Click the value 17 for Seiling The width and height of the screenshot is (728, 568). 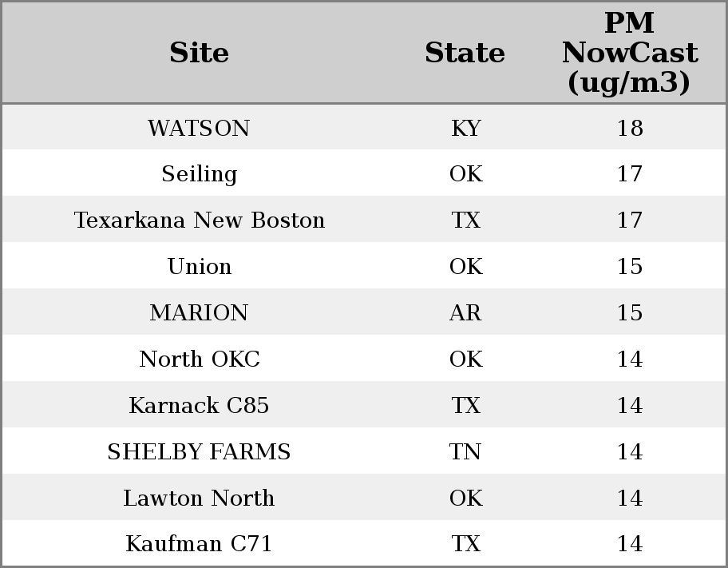(x=630, y=174)
